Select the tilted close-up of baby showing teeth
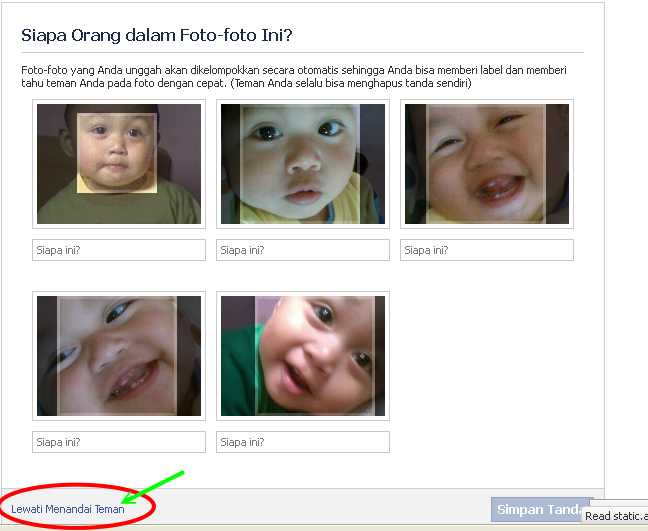This screenshot has height=531, width=648. tap(119, 356)
